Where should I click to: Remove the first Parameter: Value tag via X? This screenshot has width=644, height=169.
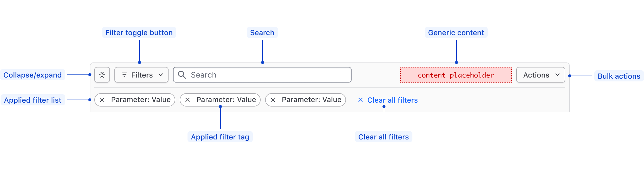[102, 100]
